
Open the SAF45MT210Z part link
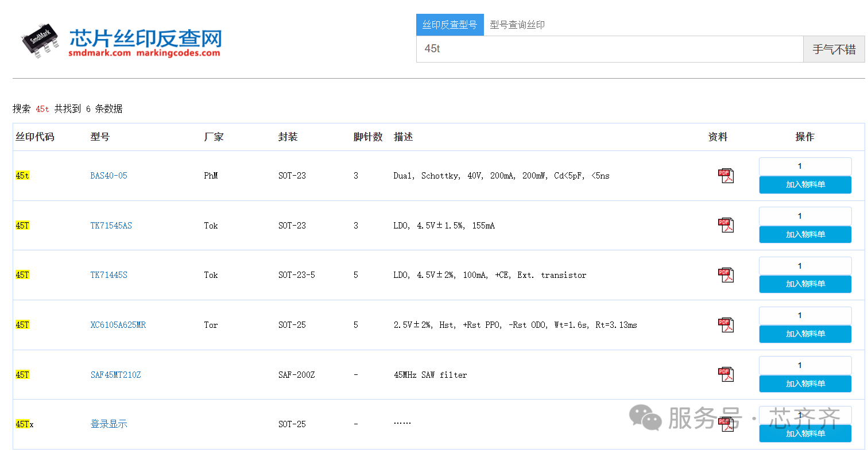click(x=115, y=375)
